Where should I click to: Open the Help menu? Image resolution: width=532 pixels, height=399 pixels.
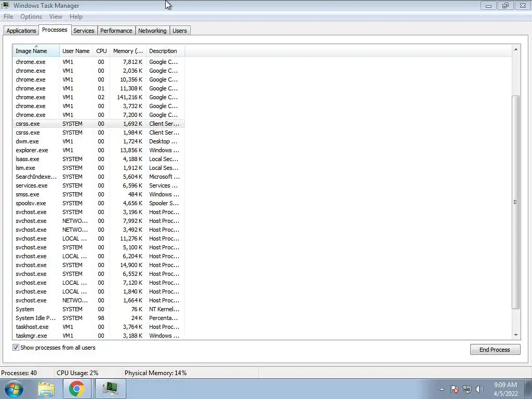point(76,17)
